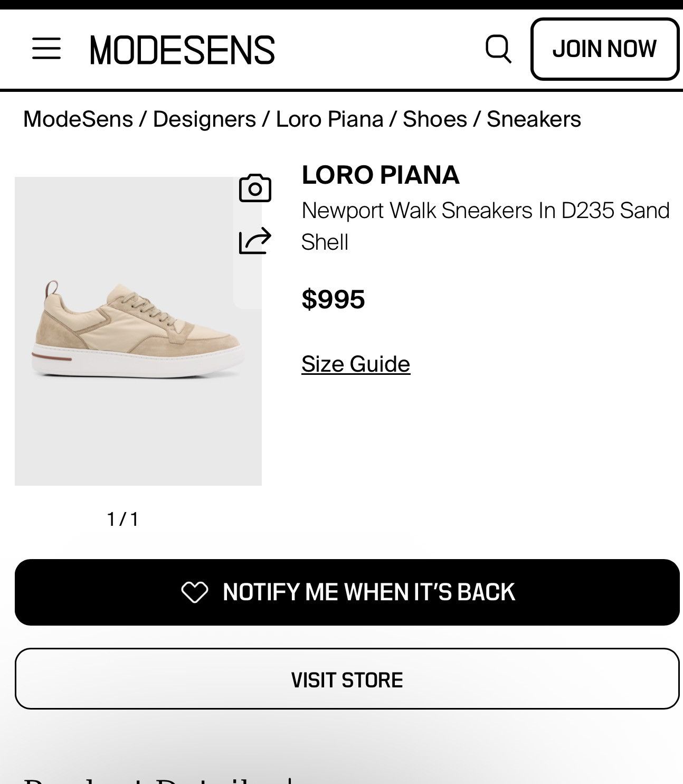Image resolution: width=683 pixels, height=784 pixels.
Task: Click the JOIN NOW button
Action: (604, 49)
